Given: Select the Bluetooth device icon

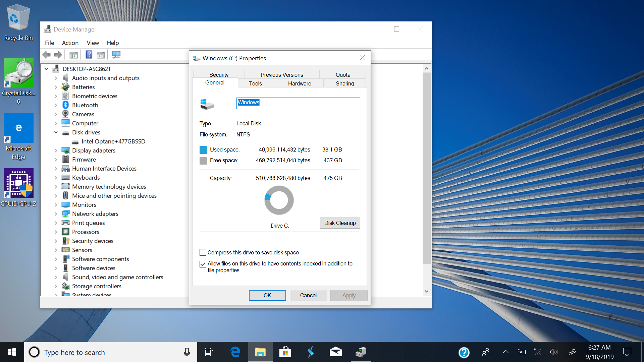Looking at the screenshot, I should (x=66, y=105).
